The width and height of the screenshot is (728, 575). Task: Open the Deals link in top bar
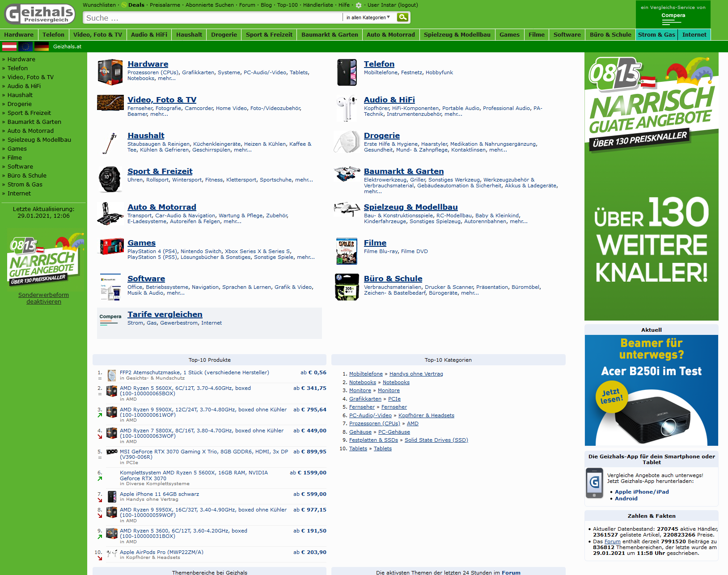click(136, 5)
